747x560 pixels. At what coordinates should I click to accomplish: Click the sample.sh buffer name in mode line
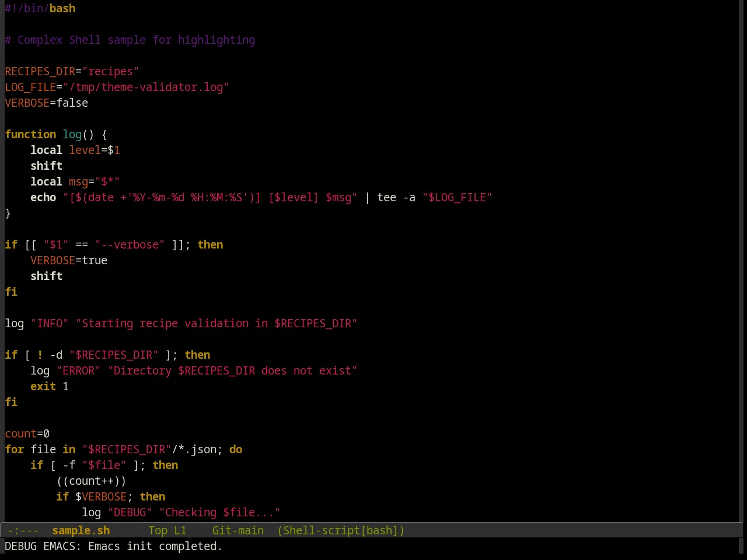pos(81,530)
